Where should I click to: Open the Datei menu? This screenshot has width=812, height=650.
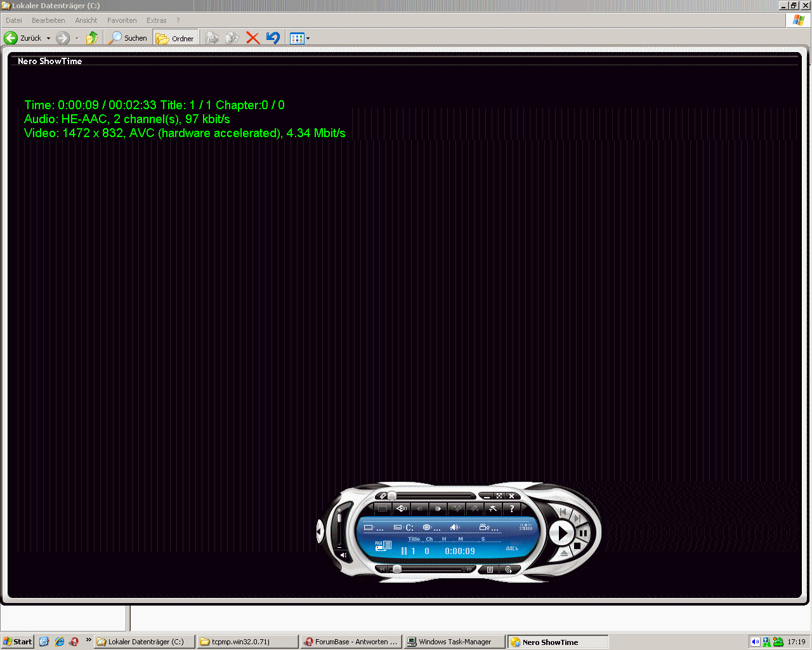(14, 20)
